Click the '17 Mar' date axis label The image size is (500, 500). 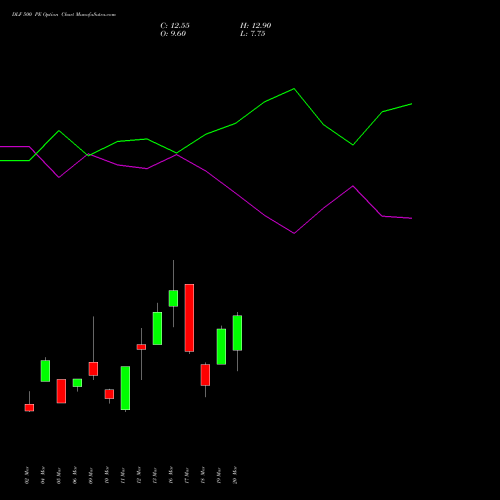[187, 475]
